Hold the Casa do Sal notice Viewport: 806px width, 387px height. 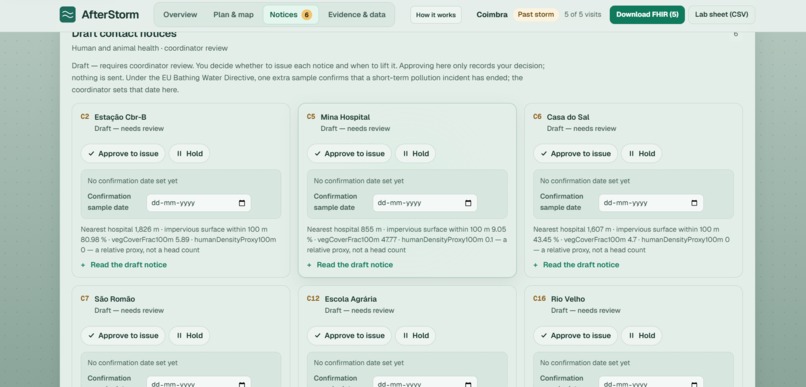tap(642, 154)
